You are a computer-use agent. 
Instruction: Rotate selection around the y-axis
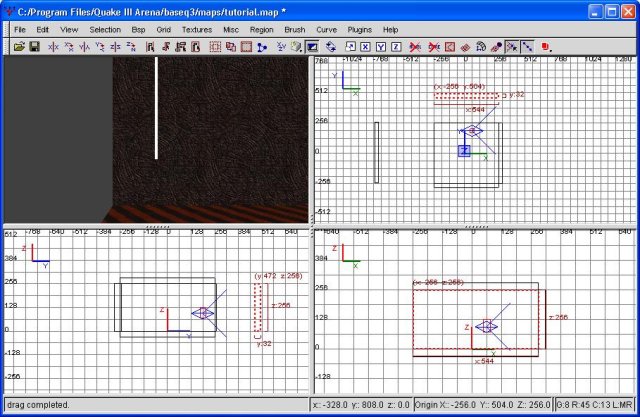[x=100, y=47]
